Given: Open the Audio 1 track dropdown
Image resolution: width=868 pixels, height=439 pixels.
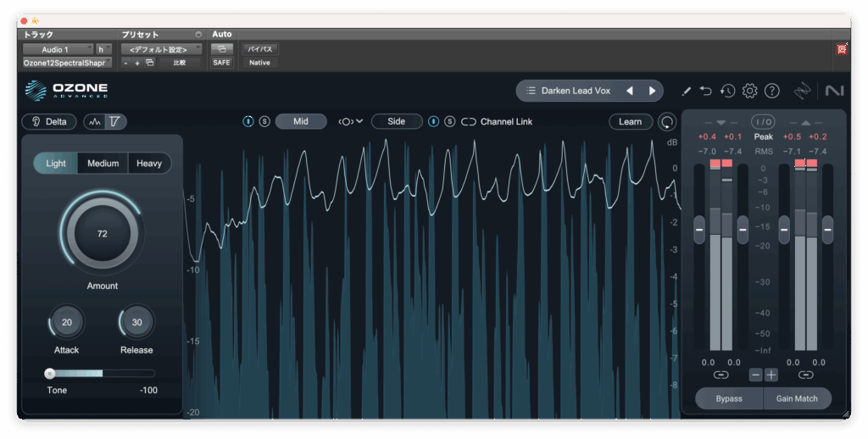Looking at the screenshot, I should (x=56, y=49).
